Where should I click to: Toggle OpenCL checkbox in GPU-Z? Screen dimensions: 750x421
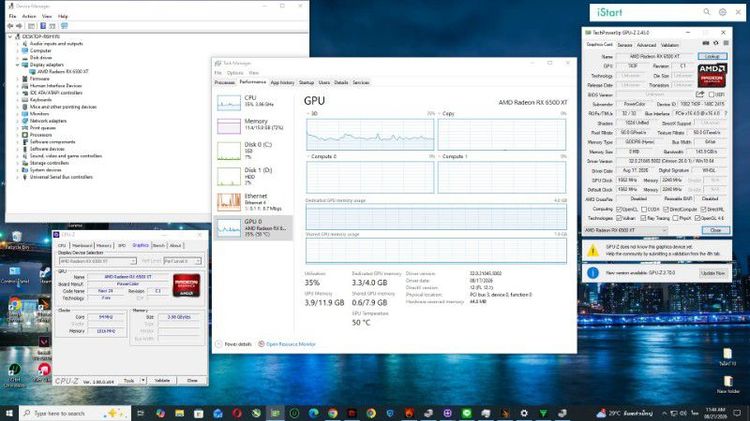point(619,210)
